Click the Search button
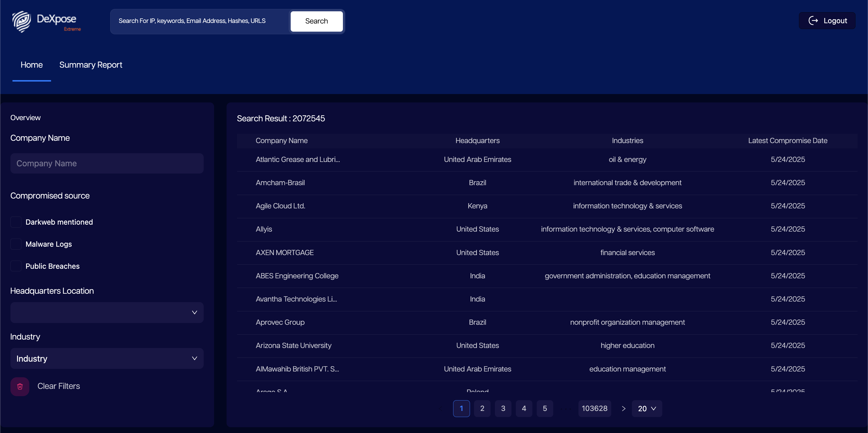 (x=317, y=21)
